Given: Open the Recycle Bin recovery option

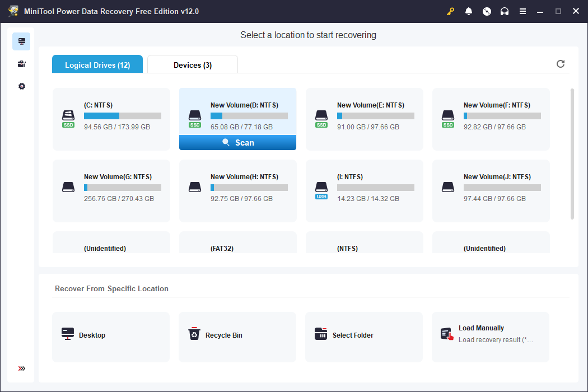Looking at the screenshot, I should pyautogui.click(x=237, y=336).
